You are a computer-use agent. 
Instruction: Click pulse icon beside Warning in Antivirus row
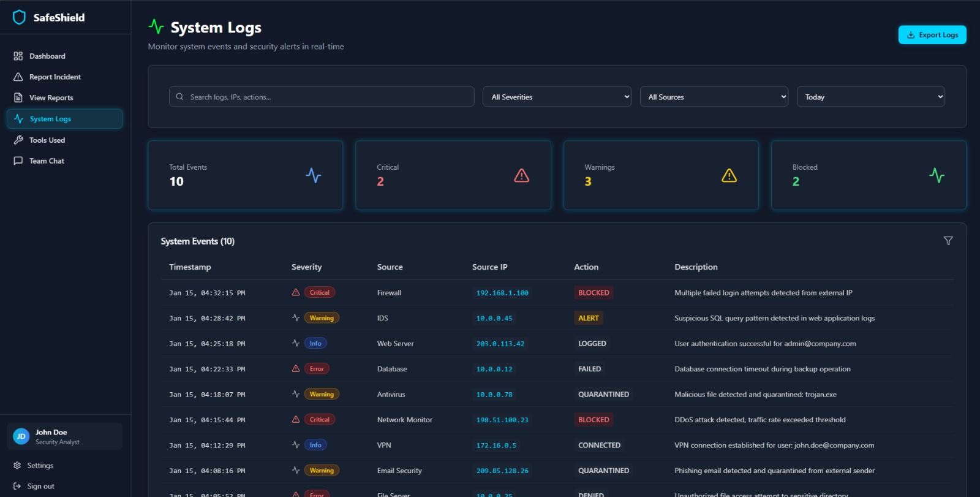coord(296,394)
